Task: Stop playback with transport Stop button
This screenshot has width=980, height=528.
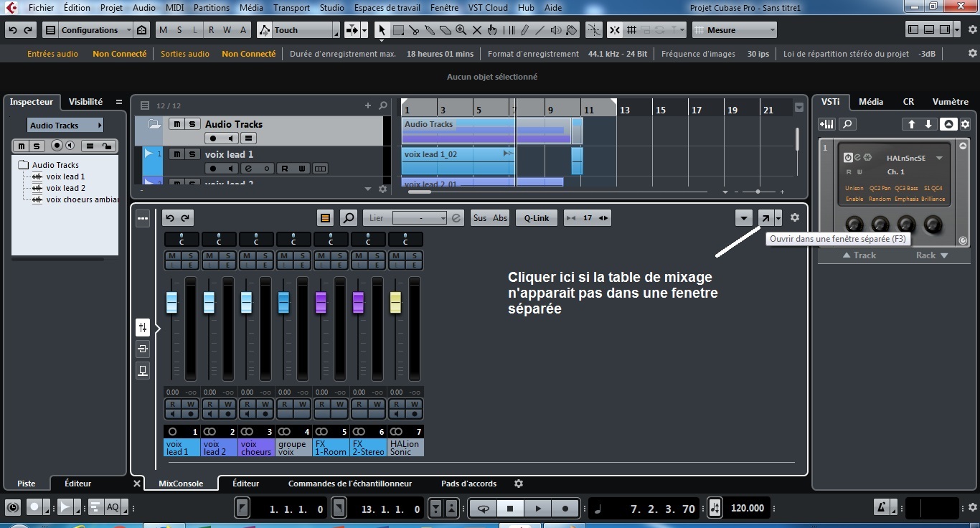Action: [x=510, y=509]
